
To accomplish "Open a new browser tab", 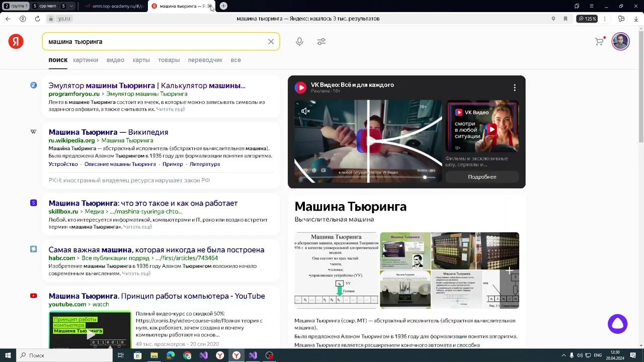I will click(x=223, y=6).
